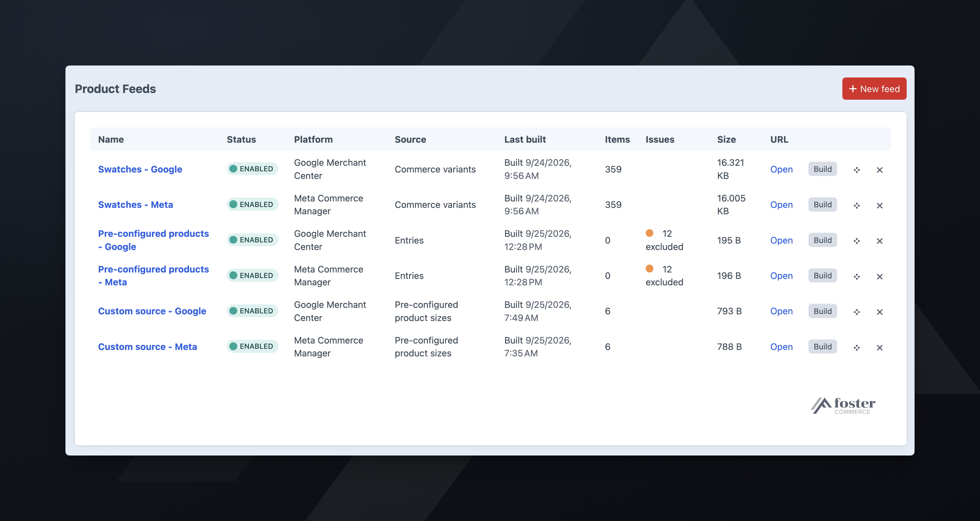Open Custom source - Google feed settings
The width and height of the screenshot is (980, 521).
(x=152, y=311)
